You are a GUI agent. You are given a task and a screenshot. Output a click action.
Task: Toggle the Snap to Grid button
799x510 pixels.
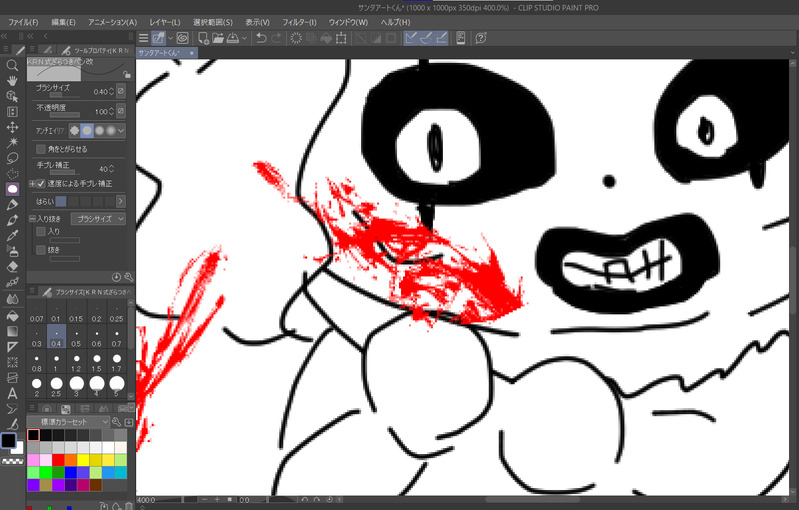click(442, 38)
